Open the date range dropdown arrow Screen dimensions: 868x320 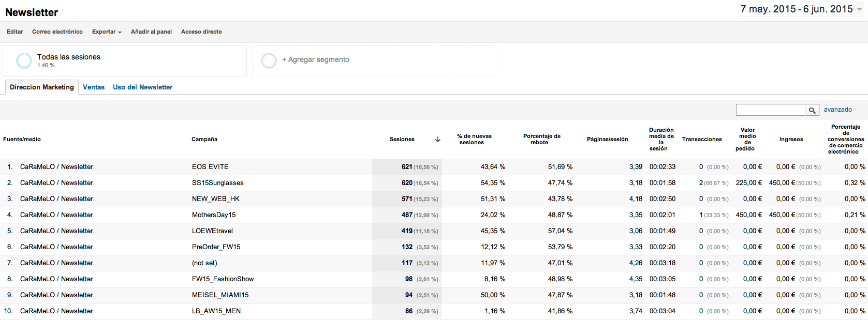pyautogui.click(x=859, y=9)
